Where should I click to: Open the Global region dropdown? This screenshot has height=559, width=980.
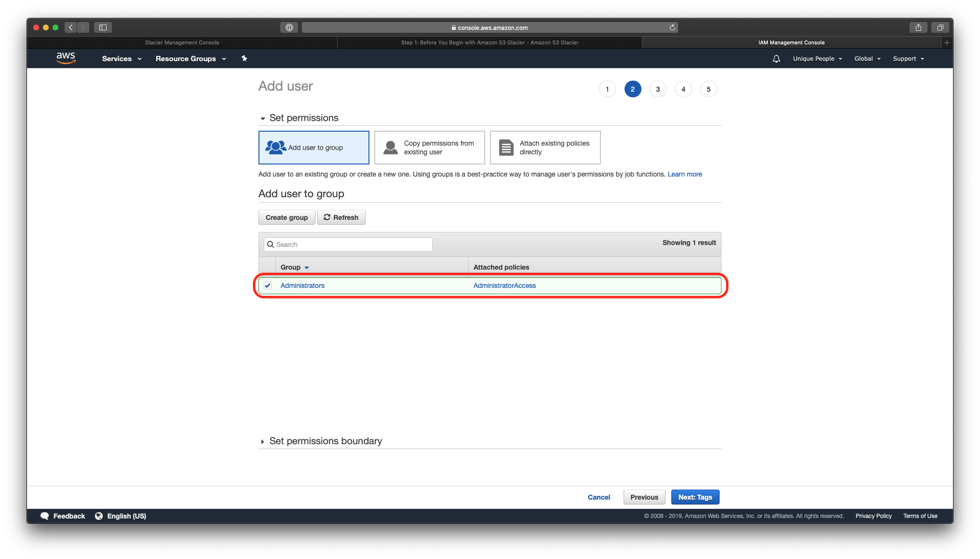coord(868,59)
